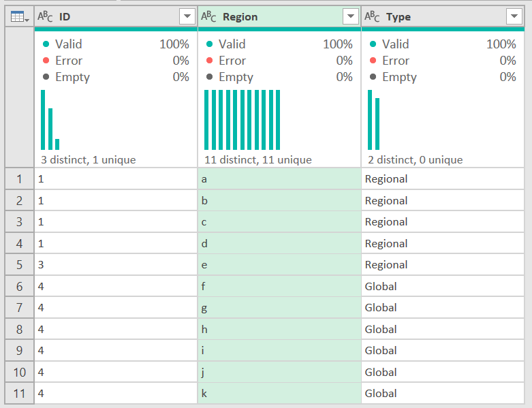Click Region cell 'g'
Image resolution: width=532 pixels, height=408 pixels.
(279, 308)
